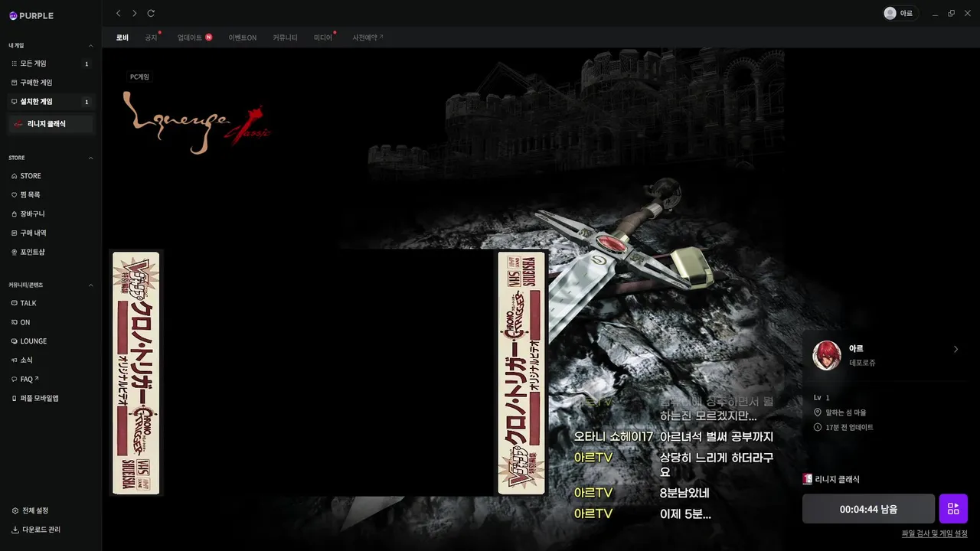Image resolution: width=980 pixels, height=551 pixels.
Task: Switch to the 업데이트 tab
Action: 190,37
